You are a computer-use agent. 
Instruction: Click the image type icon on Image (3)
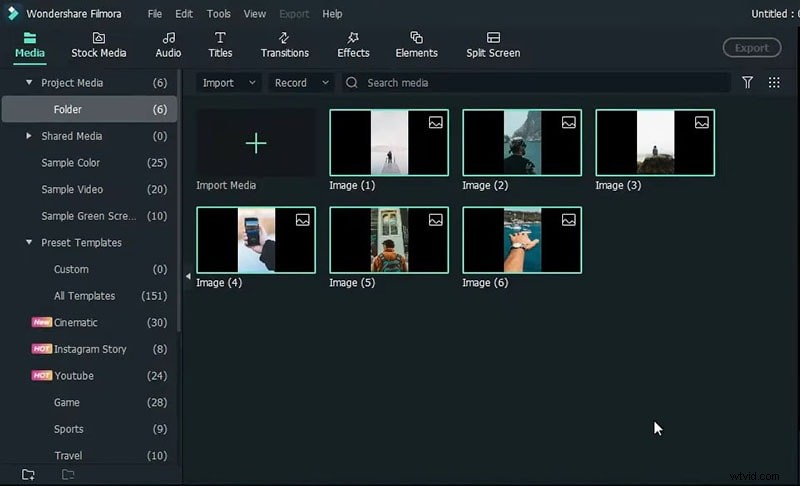pyautogui.click(x=702, y=122)
